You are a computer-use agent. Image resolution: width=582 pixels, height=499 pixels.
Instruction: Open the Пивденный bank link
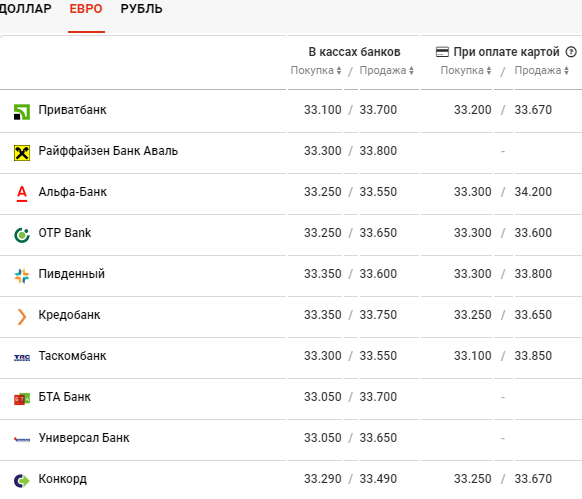pyautogui.click(x=72, y=274)
